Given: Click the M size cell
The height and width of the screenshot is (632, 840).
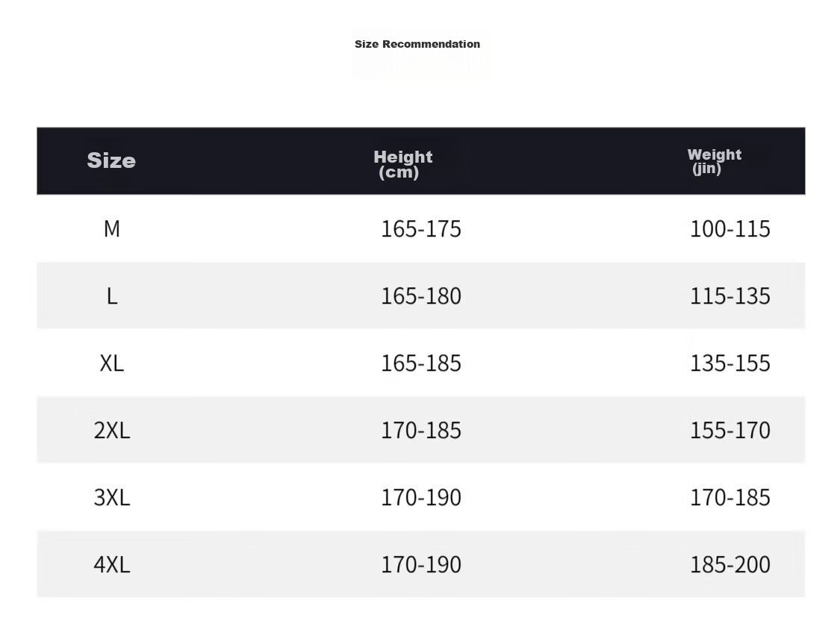Looking at the screenshot, I should (111, 228).
